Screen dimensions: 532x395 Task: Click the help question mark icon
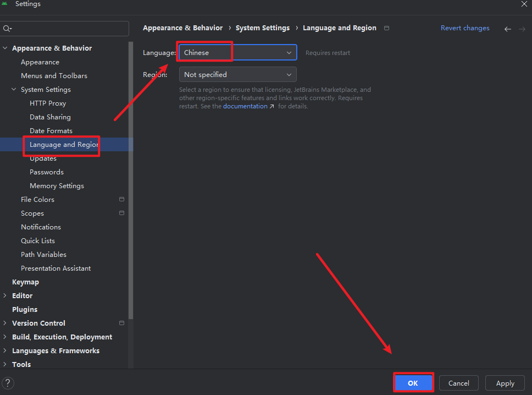tap(8, 383)
